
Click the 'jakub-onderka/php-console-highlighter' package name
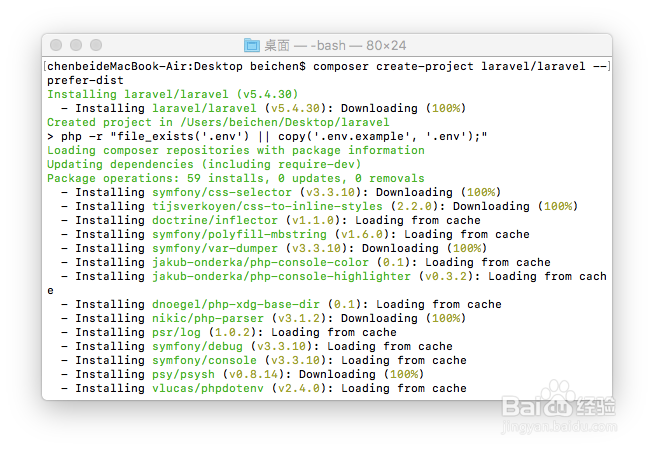click(281, 277)
